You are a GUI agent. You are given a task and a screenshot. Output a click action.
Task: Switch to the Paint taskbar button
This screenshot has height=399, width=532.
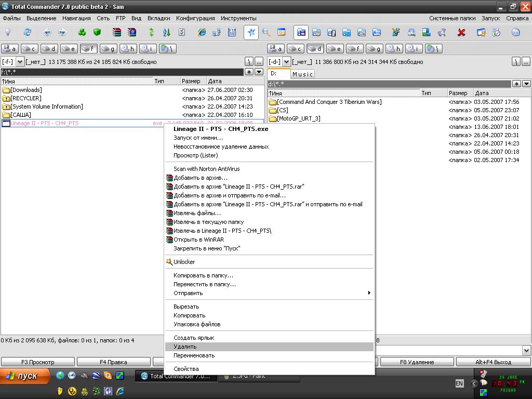259,376
